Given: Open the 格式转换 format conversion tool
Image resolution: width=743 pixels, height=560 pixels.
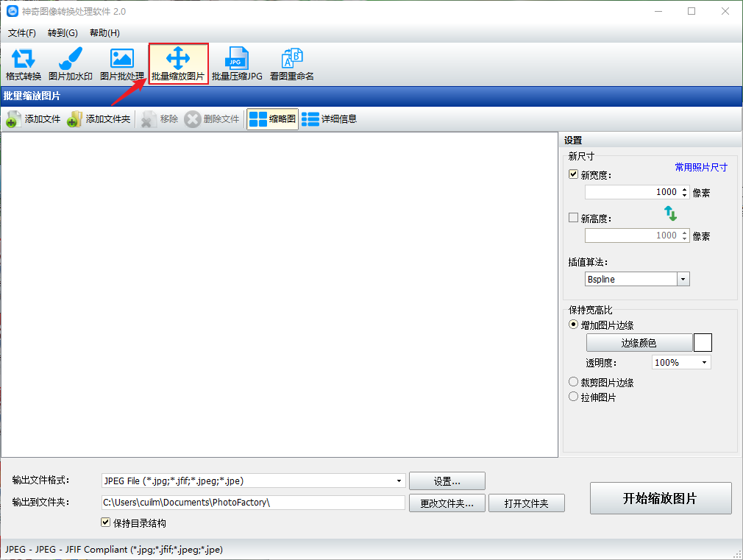Looking at the screenshot, I should point(24,64).
